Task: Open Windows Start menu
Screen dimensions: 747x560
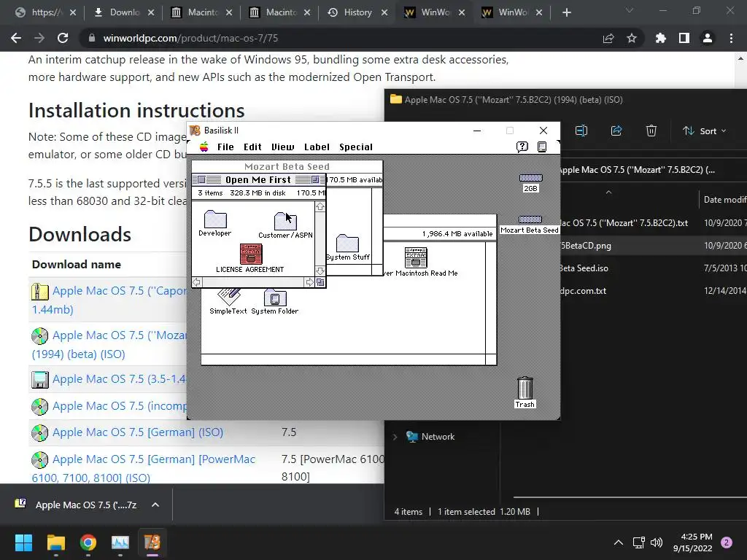Action: [x=23, y=542]
